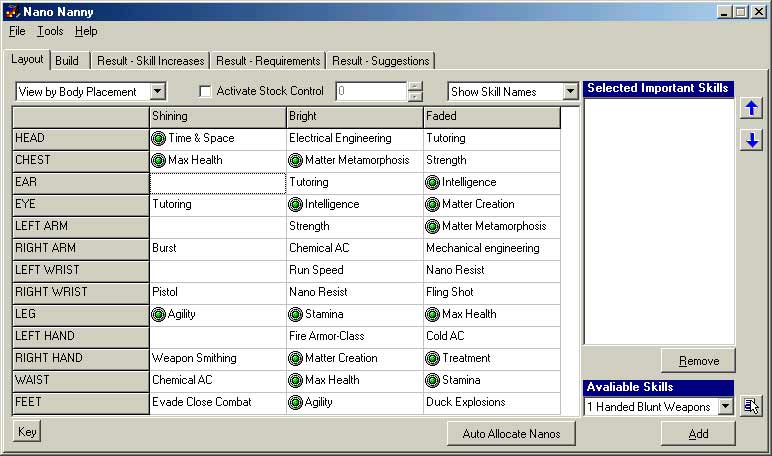772x456 pixels.
Task: Switch to Result - Skill Increases tab
Action: 151,61
